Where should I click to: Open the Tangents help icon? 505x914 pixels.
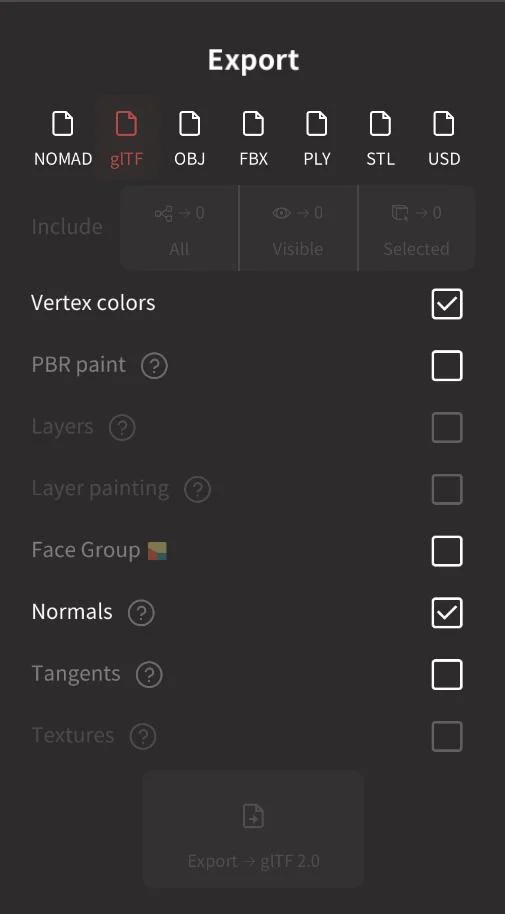(149, 675)
